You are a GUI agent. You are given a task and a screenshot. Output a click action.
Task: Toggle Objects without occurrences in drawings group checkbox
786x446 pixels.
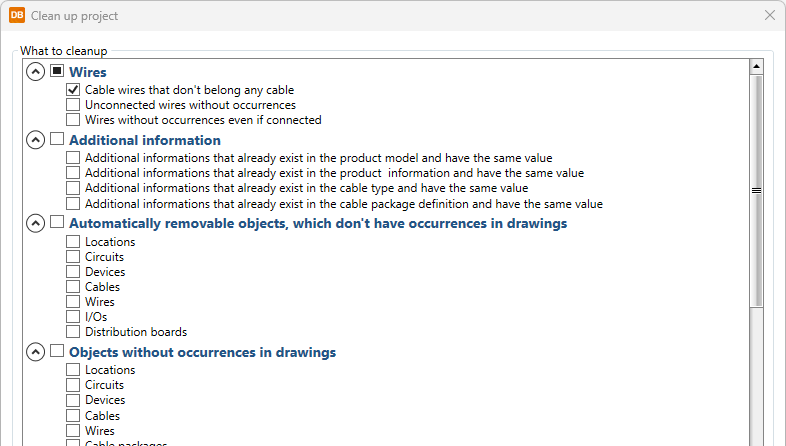pos(57,351)
